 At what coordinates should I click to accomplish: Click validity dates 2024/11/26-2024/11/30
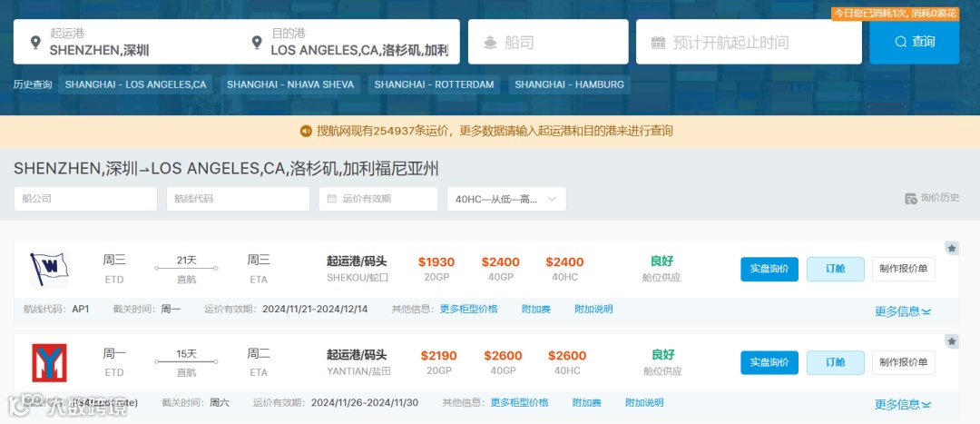click(365, 403)
